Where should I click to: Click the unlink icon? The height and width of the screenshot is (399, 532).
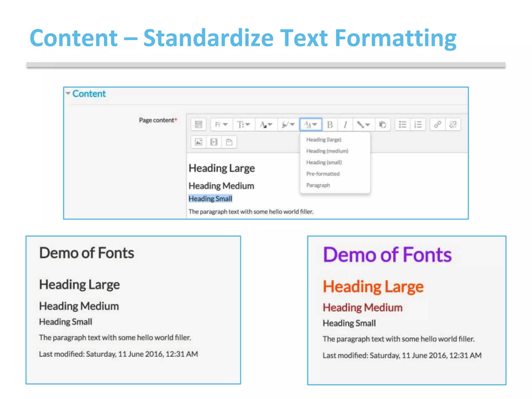pos(453,124)
